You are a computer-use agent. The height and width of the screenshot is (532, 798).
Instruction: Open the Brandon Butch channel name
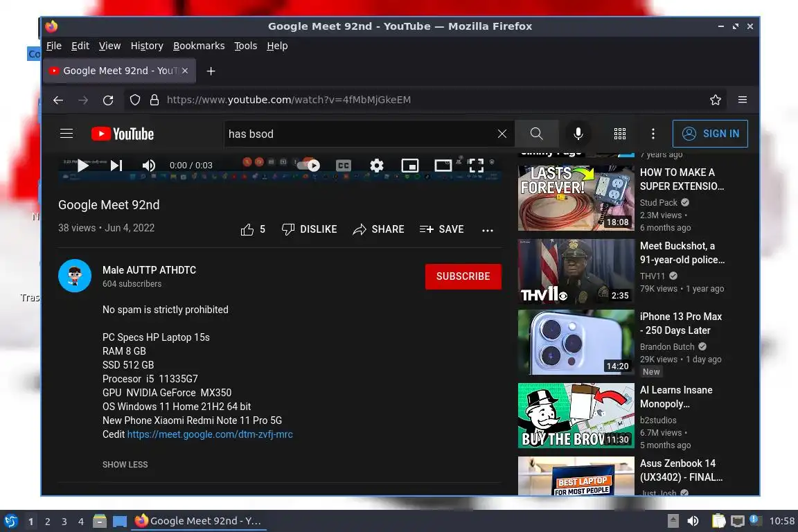pos(667,346)
